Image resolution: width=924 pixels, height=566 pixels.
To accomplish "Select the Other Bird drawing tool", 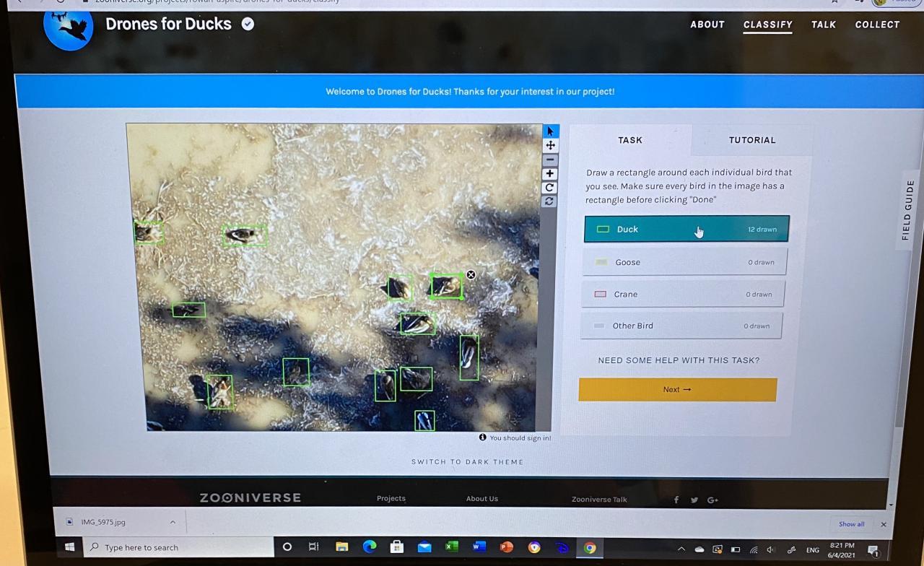I will [681, 326].
